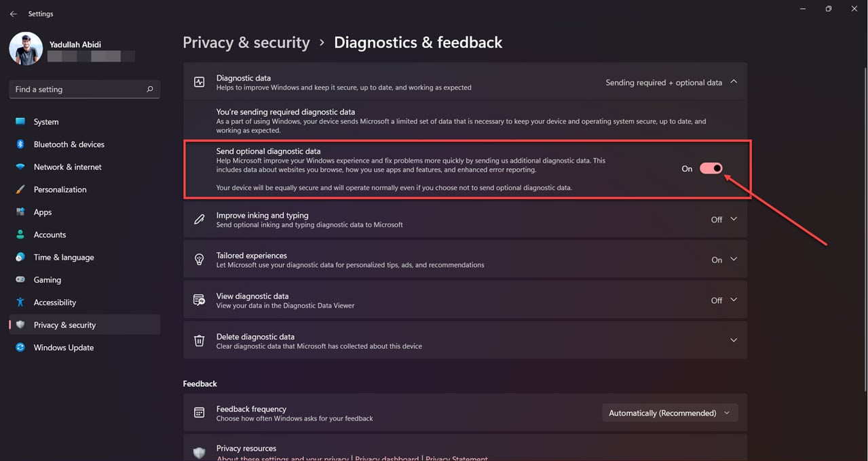
Task: Collapse the Diagnostic data section
Action: click(x=734, y=81)
